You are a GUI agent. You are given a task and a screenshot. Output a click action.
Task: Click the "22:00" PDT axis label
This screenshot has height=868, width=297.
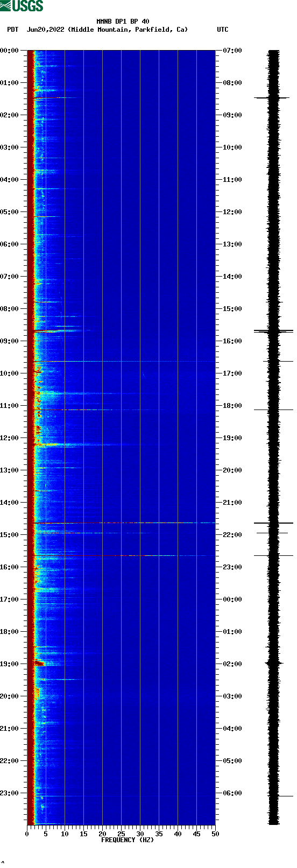[x=9, y=761]
